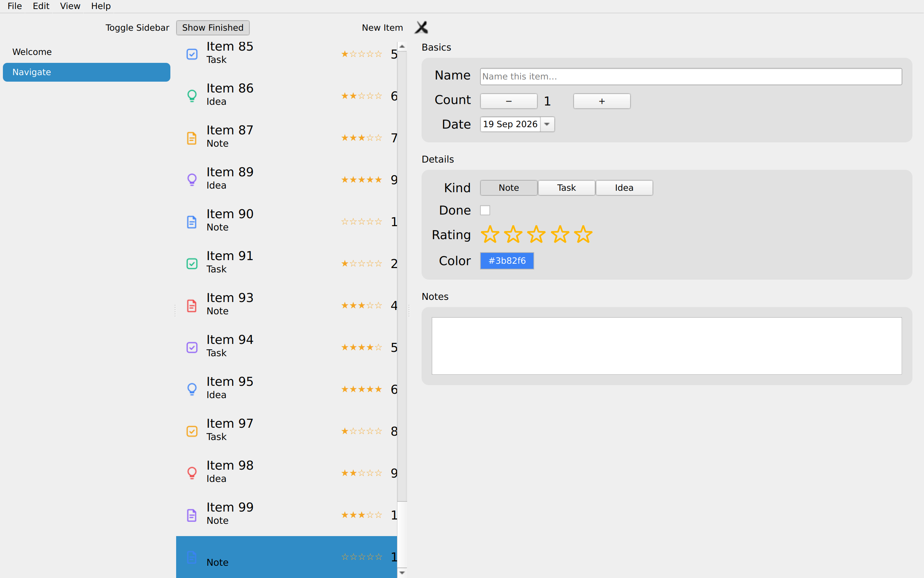
Task: Click the date field showing 19 Sep 2026
Action: (x=510, y=124)
